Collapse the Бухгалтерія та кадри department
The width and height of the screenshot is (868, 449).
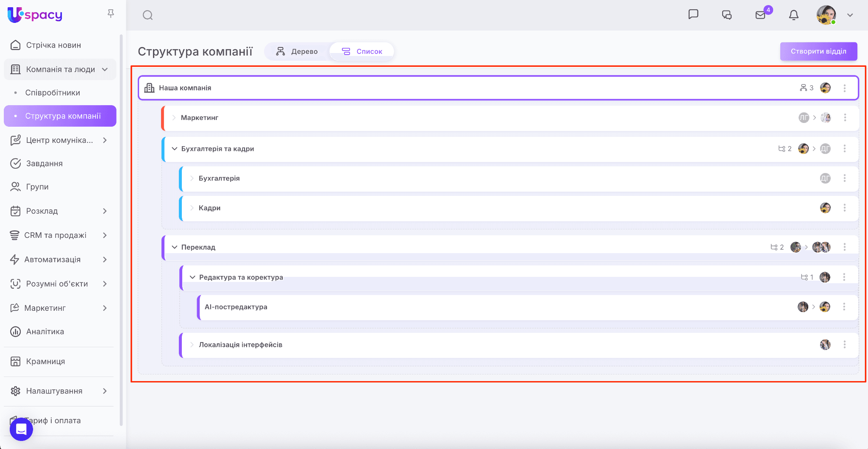(x=174, y=149)
